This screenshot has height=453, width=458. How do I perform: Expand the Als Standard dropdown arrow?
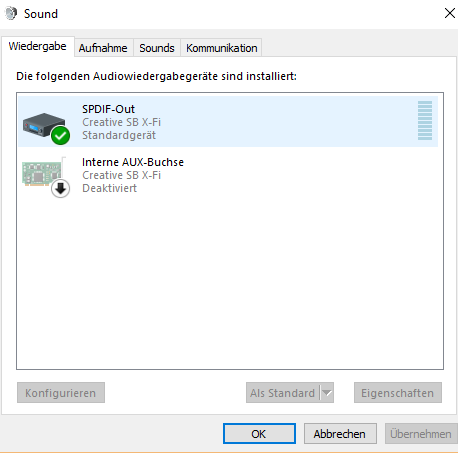click(x=327, y=393)
